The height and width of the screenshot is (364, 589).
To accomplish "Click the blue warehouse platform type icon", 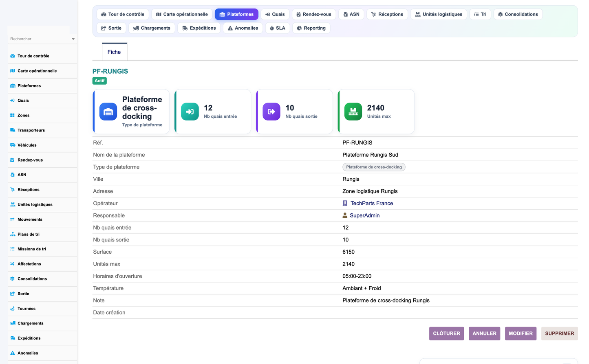I will point(108,112).
